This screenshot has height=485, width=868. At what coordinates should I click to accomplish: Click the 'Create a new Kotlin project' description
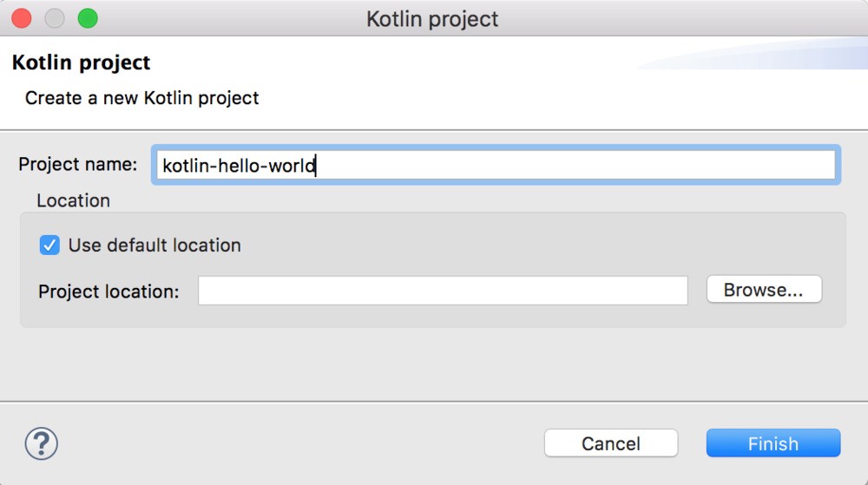(141, 98)
